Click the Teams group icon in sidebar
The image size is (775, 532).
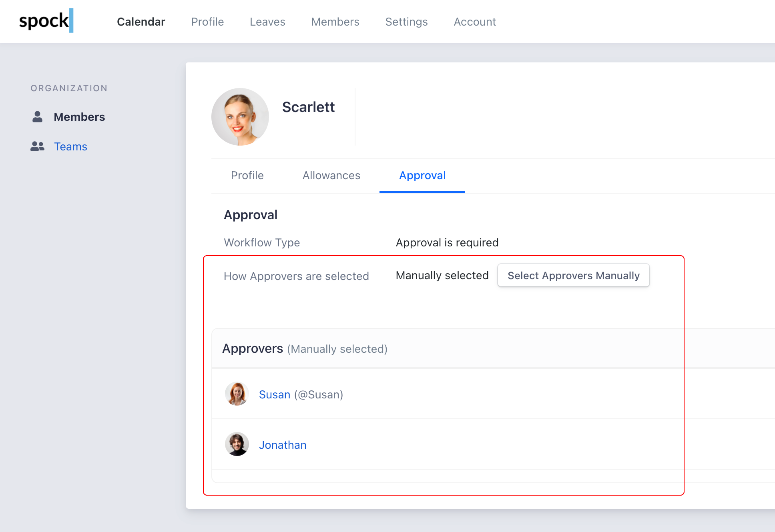point(37,146)
